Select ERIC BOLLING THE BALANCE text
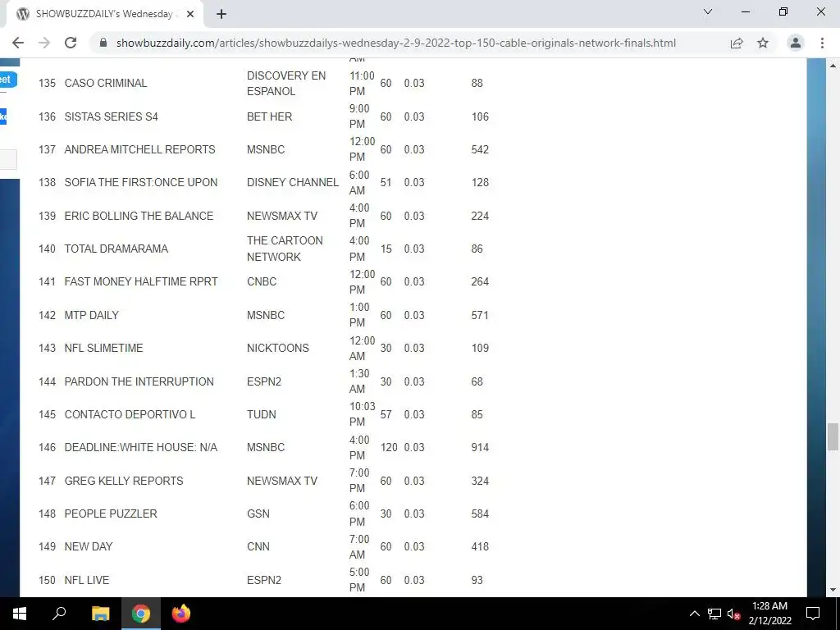 139,216
